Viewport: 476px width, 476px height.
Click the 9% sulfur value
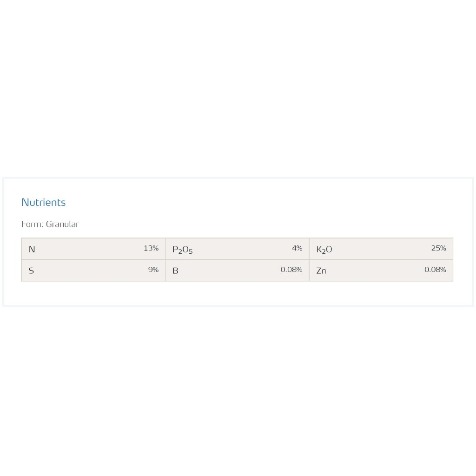(x=153, y=270)
